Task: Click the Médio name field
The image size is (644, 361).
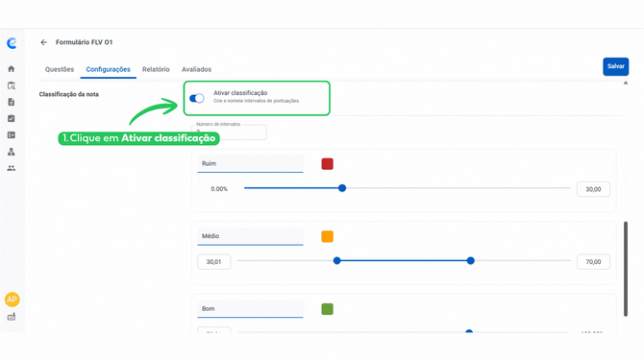Action: coord(251,236)
